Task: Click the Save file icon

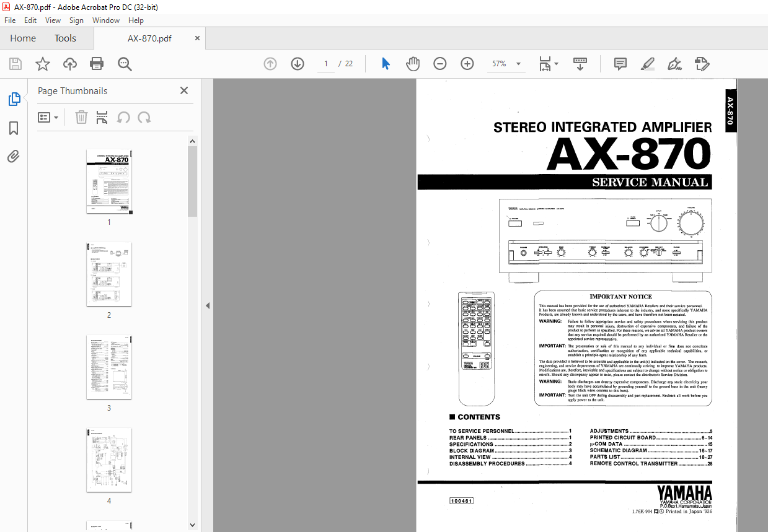Action: pyautogui.click(x=15, y=64)
